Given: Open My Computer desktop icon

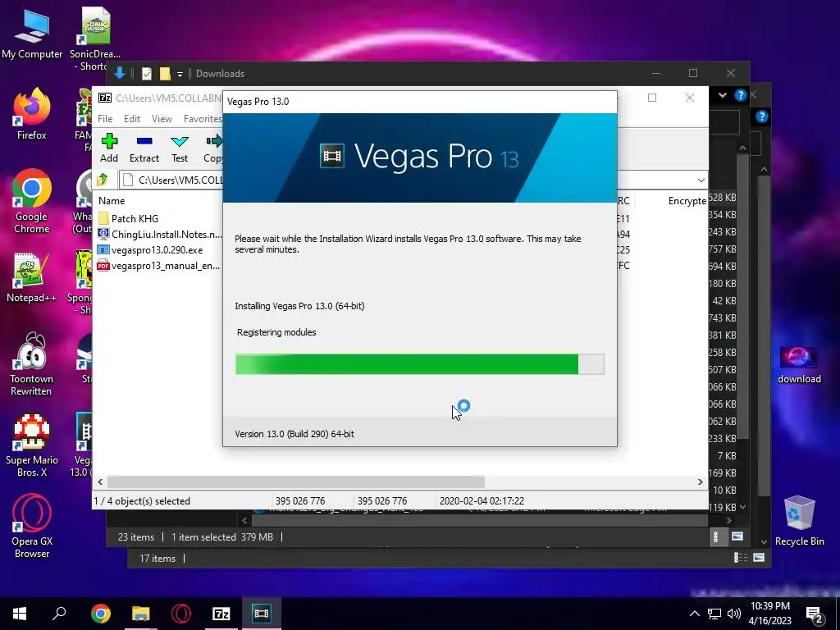Looking at the screenshot, I should pos(32,34).
